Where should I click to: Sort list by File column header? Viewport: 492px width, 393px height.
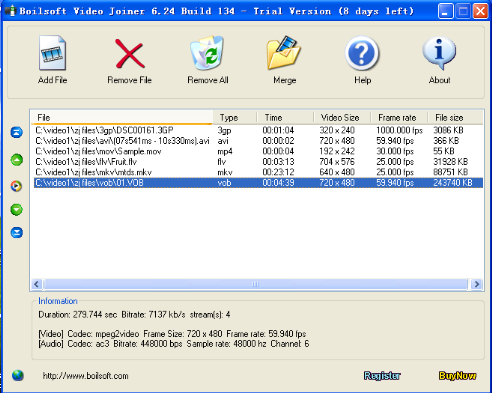pyautogui.click(x=122, y=118)
